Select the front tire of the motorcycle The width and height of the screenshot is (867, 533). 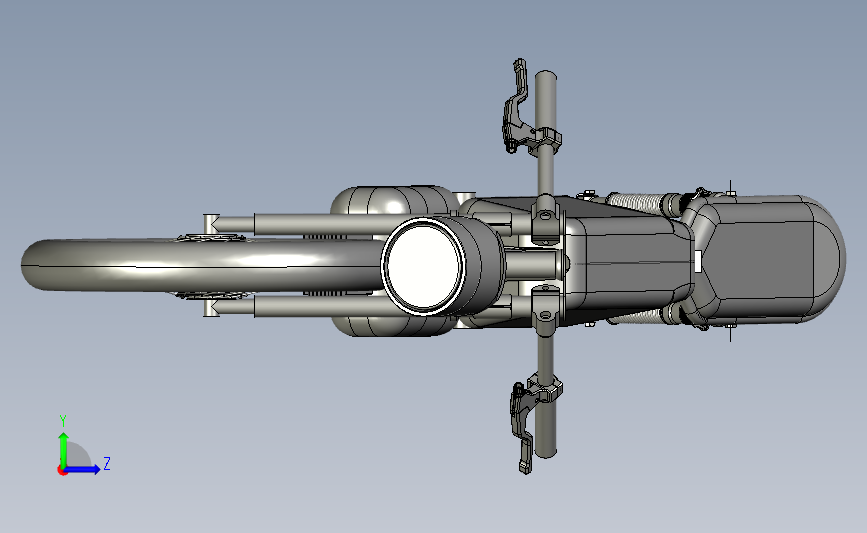pos(202,265)
